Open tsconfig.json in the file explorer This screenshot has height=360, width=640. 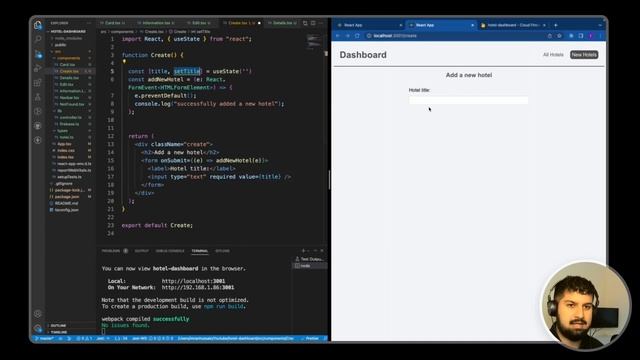pos(67,210)
